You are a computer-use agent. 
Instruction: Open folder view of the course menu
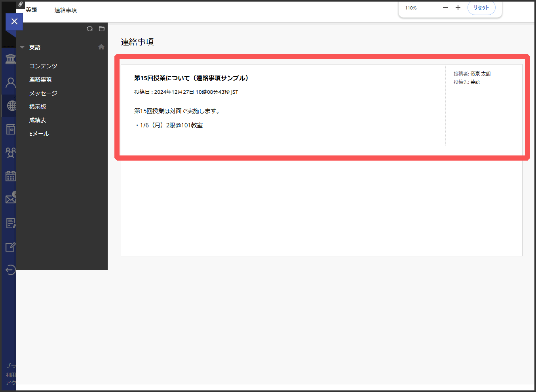click(101, 28)
